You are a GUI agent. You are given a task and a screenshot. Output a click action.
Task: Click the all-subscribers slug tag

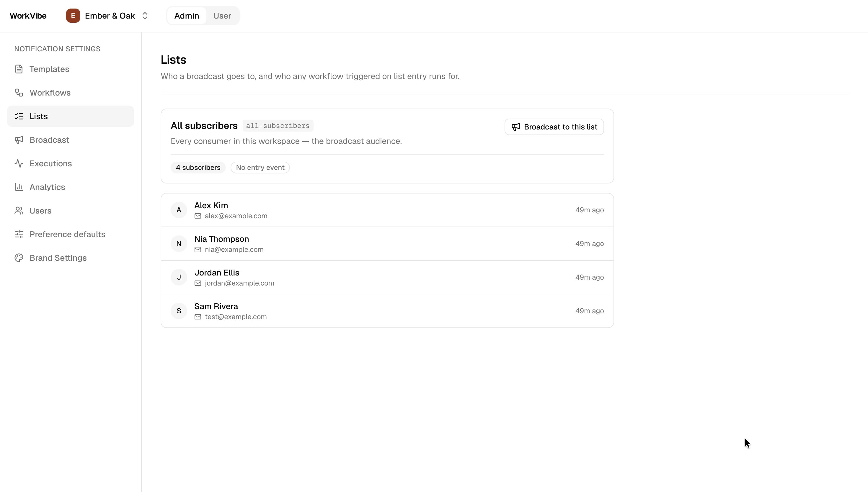point(278,126)
